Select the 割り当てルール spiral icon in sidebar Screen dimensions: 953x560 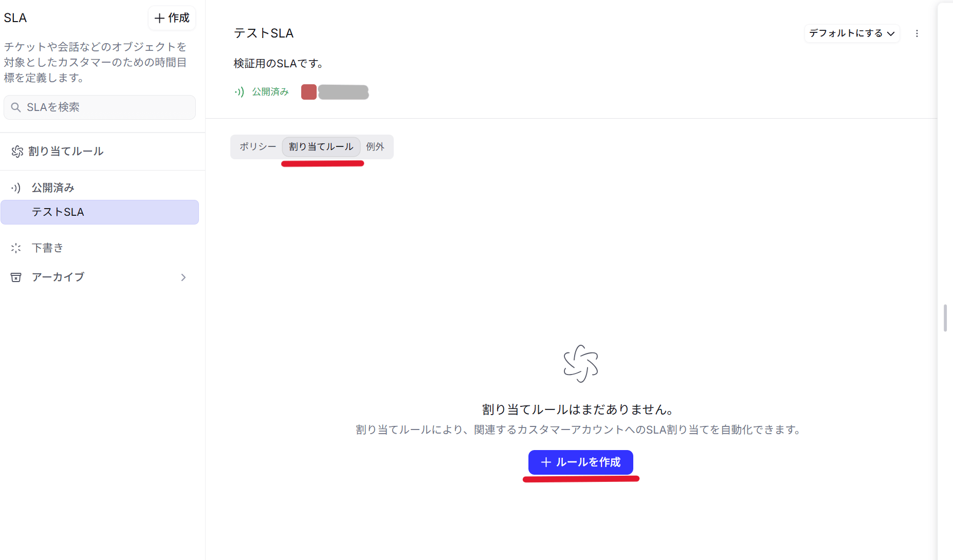point(17,151)
